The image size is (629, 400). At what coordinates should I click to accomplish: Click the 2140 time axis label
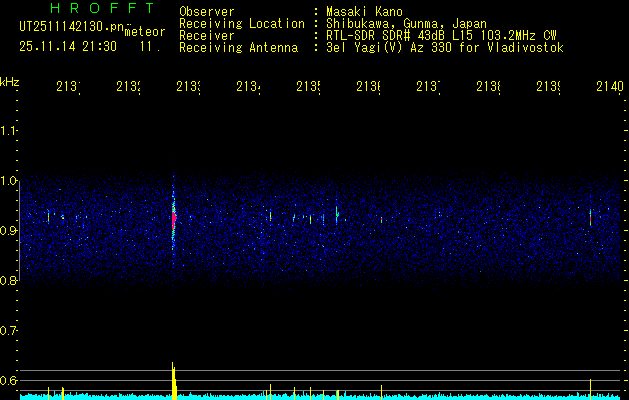click(x=610, y=87)
